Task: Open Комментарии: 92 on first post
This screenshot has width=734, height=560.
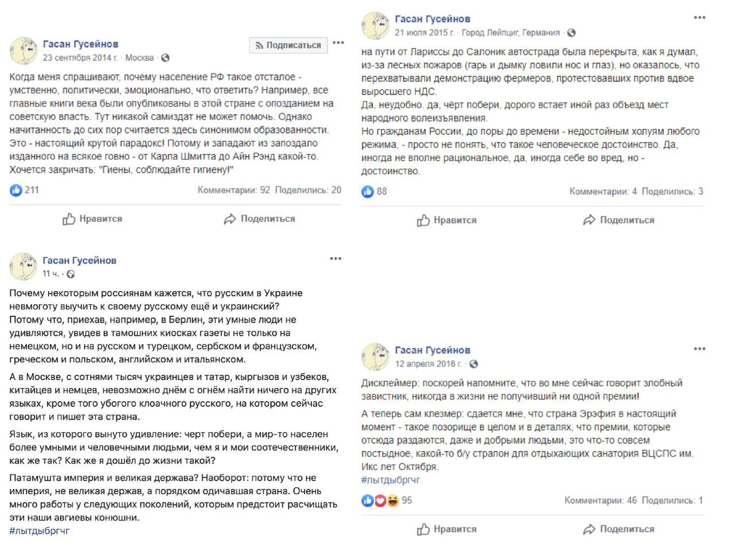Action: click(233, 190)
